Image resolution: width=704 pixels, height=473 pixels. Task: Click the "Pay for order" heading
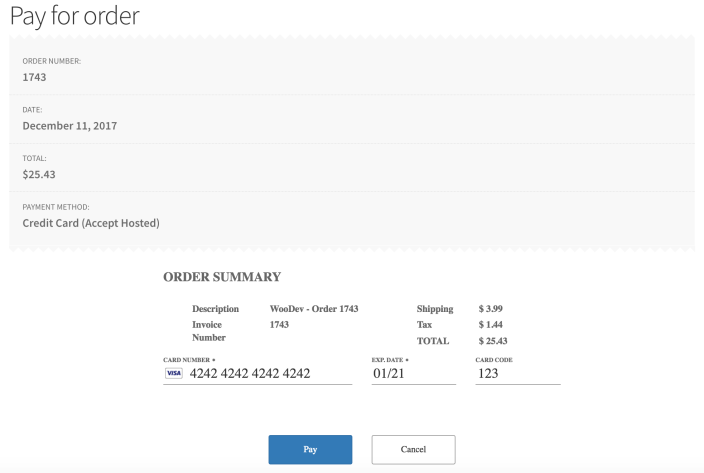click(74, 16)
